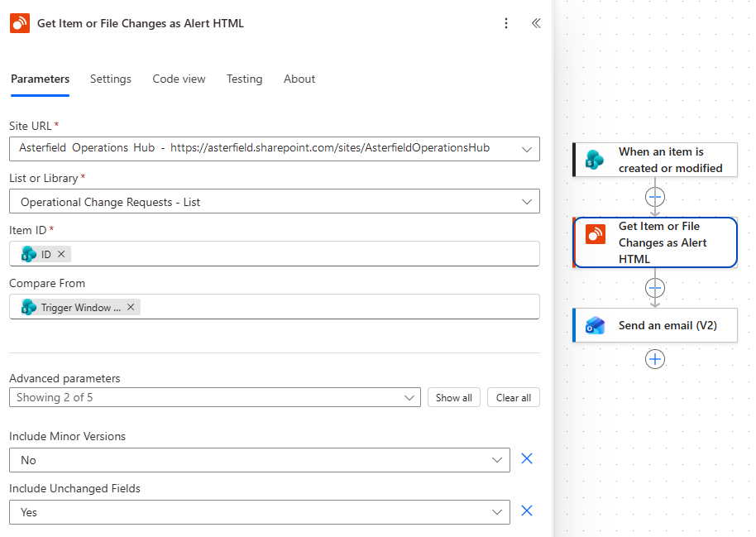Click the SharePoint icon in Trigger Window token
Screen dimensions: 756x537
29,307
